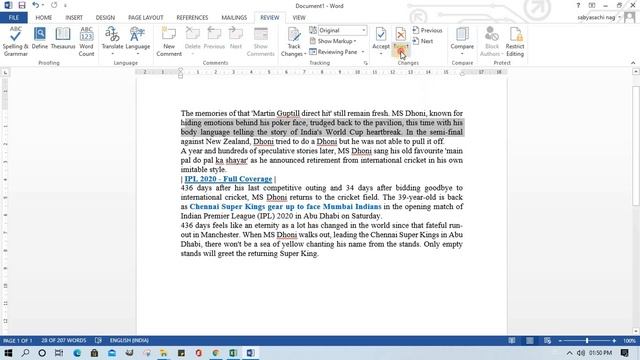Save the document from Quick Access
The image size is (640, 360).
point(22,5)
